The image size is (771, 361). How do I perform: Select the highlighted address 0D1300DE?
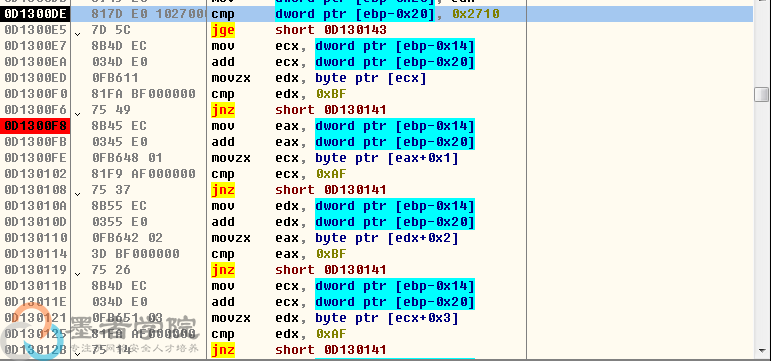35,14
